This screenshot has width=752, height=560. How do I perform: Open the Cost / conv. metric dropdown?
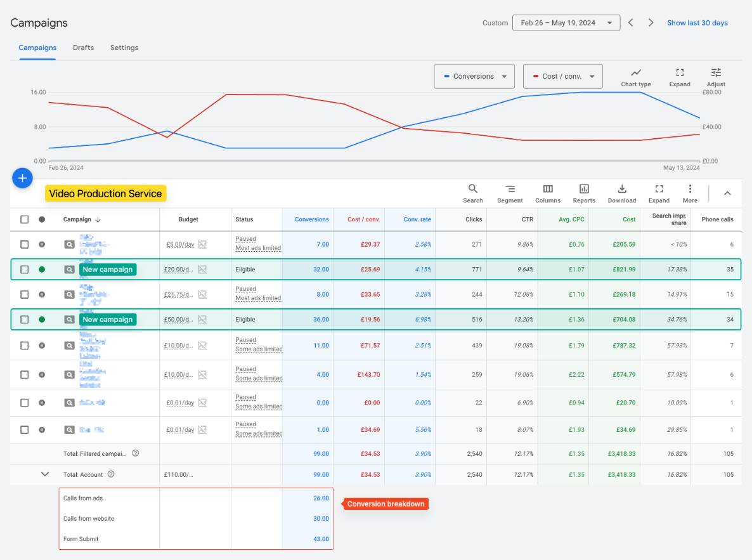pyautogui.click(x=562, y=76)
